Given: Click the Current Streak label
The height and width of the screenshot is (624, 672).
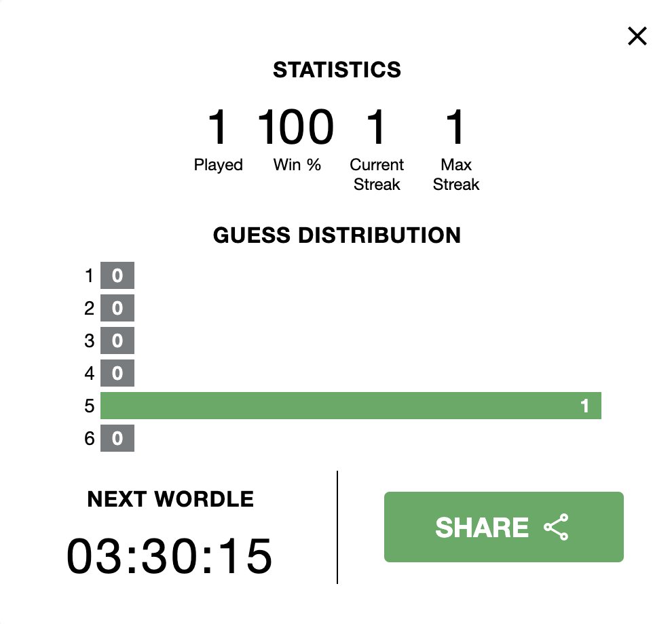Looking at the screenshot, I should (377, 174).
